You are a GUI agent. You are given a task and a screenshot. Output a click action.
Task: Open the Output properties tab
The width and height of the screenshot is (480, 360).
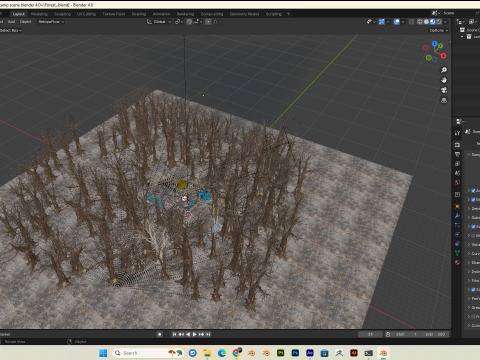(457, 154)
